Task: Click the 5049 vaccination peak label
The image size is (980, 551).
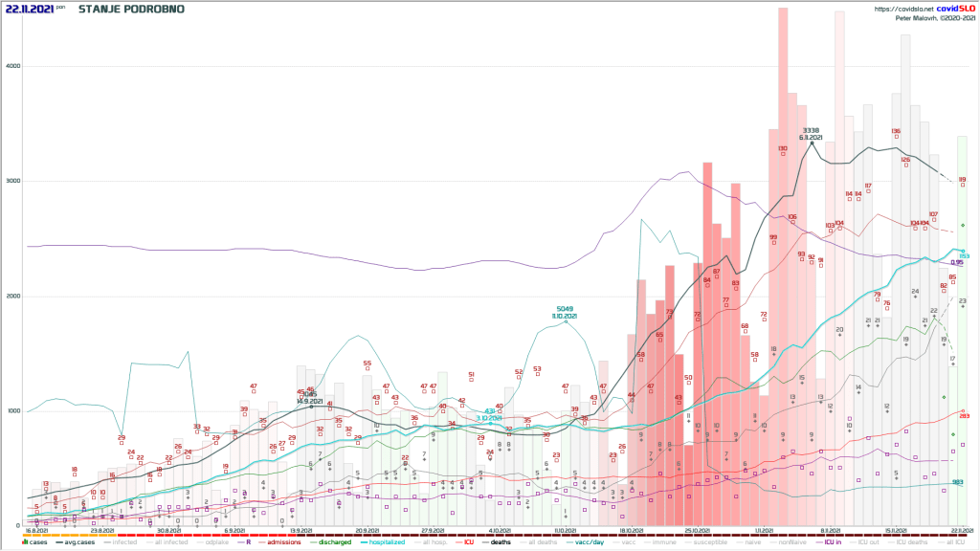Action: pyautogui.click(x=565, y=310)
